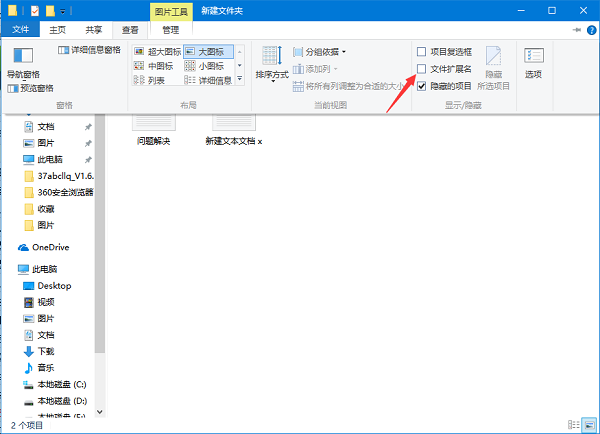Switch to the 主页 home tab
Viewport: 600px width, 434px height.
tap(57, 30)
